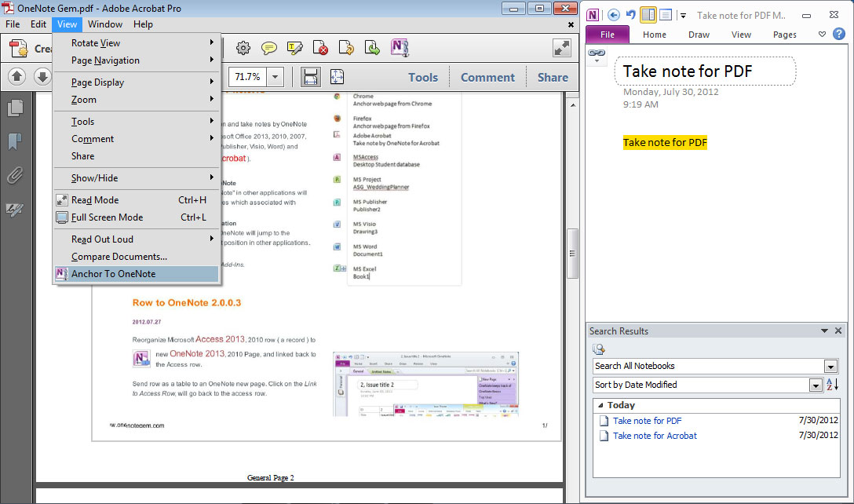Click the search scope icon in Search Results

(599, 349)
